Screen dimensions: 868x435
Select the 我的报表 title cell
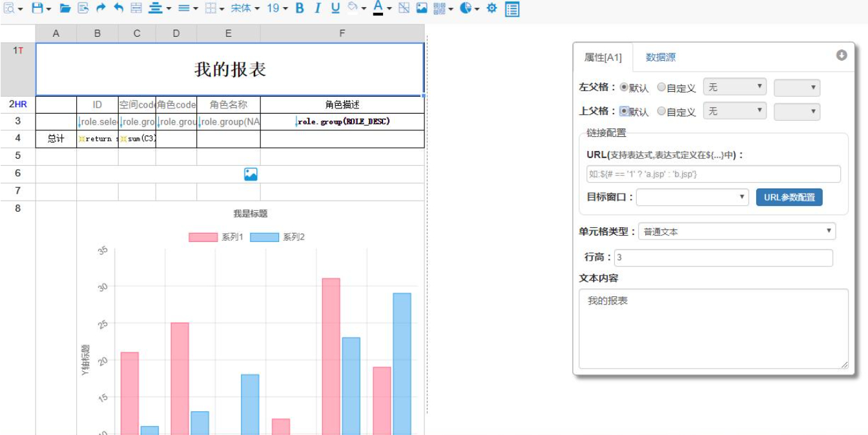pos(230,69)
